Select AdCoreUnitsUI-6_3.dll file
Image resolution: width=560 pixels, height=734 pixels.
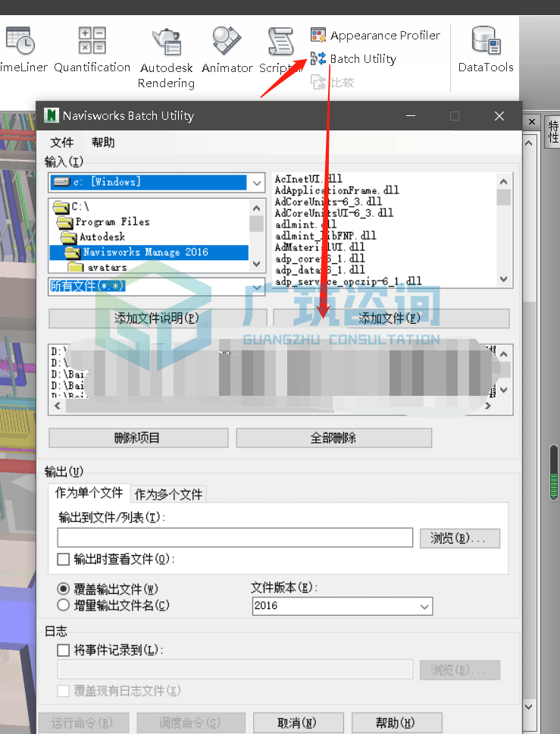(333, 212)
